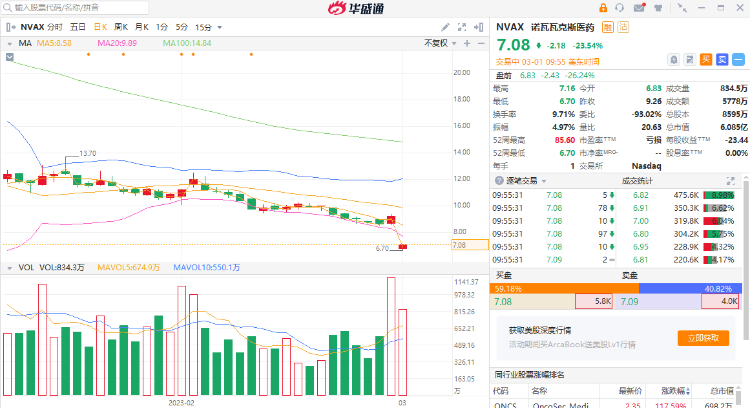Click the last orange event marker above chart
This screenshot has height=408, width=750.
pos(252,55)
